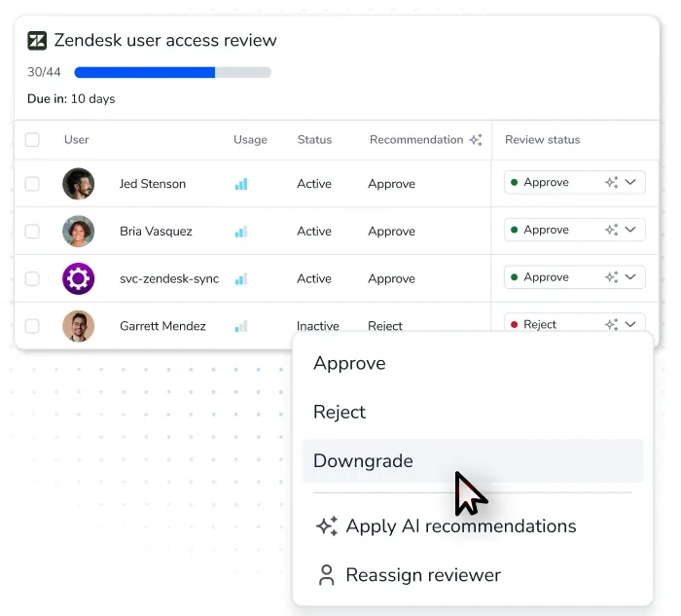Click svc-zendesk-sync's Active status
This screenshot has width=681, height=616.
[314, 278]
